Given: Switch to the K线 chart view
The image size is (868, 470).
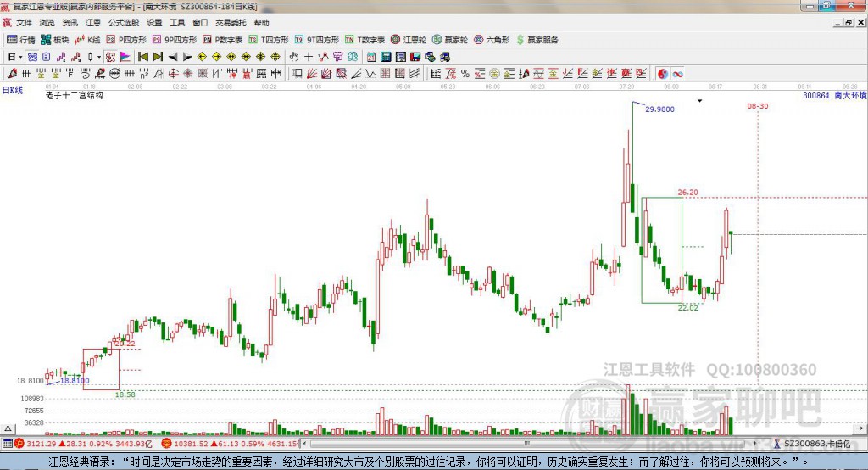Looking at the screenshot, I should point(87,40).
